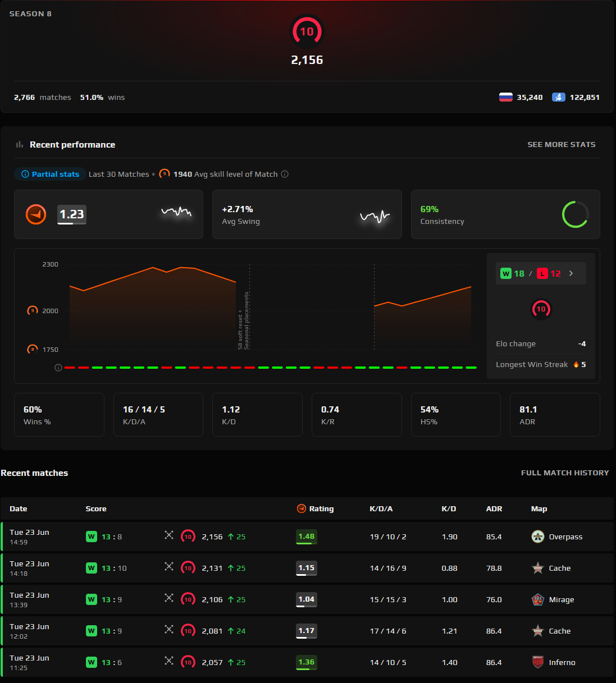The width and height of the screenshot is (616, 683).
Task: Click the K/D column header
Action: (x=449, y=509)
